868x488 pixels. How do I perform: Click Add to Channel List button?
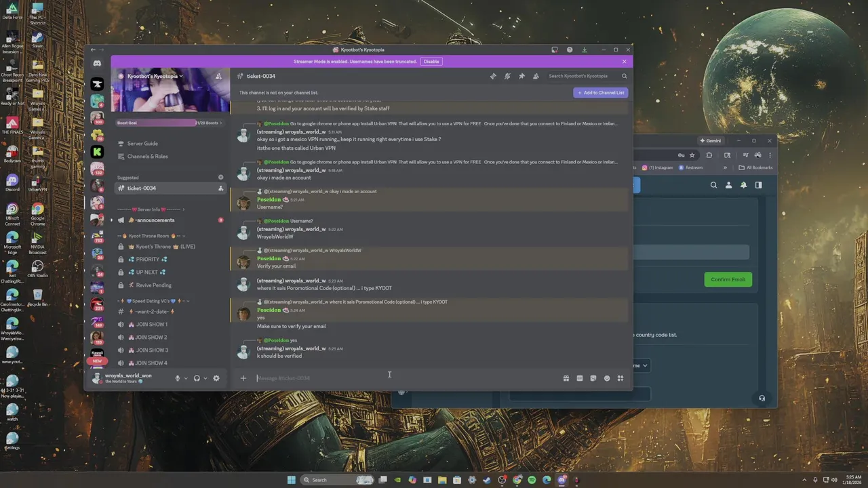pos(600,92)
